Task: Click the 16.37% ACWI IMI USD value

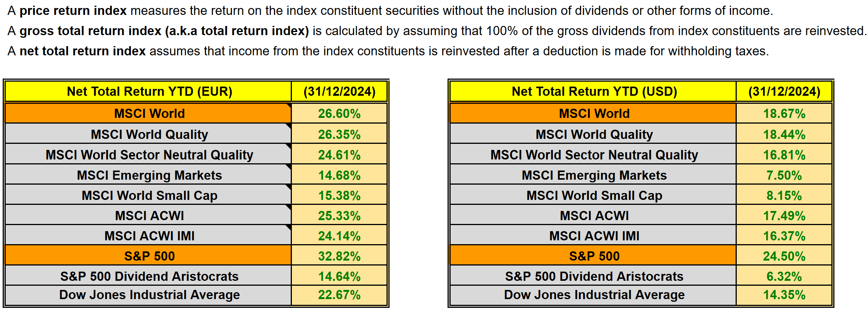Action: point(784,236)
